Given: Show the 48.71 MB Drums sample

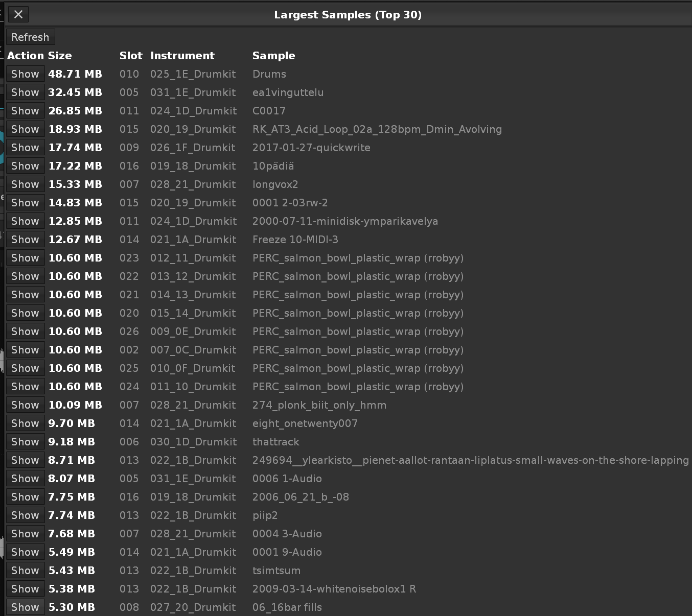Looking at the screenshot, I should pos(25,74).
